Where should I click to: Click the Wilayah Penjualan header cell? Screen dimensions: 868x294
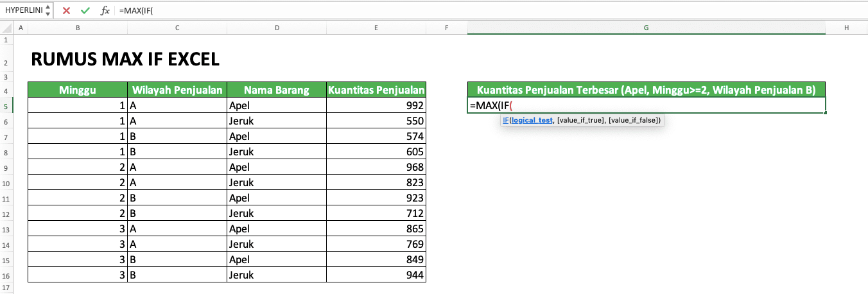click(177, 90)
